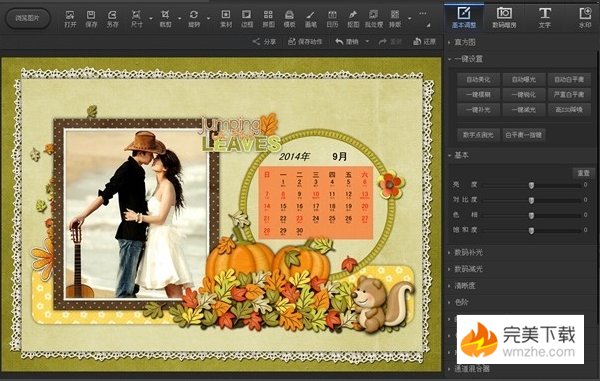Click the 旋转 (rotate) icon
The height and width of the screenshot is (381, 600).
[194, 19]
